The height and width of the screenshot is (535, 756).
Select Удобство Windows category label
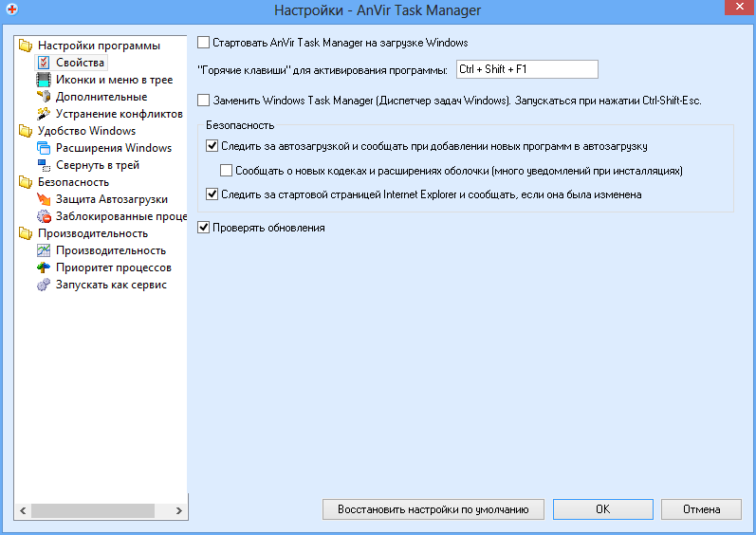click(86, 131)
